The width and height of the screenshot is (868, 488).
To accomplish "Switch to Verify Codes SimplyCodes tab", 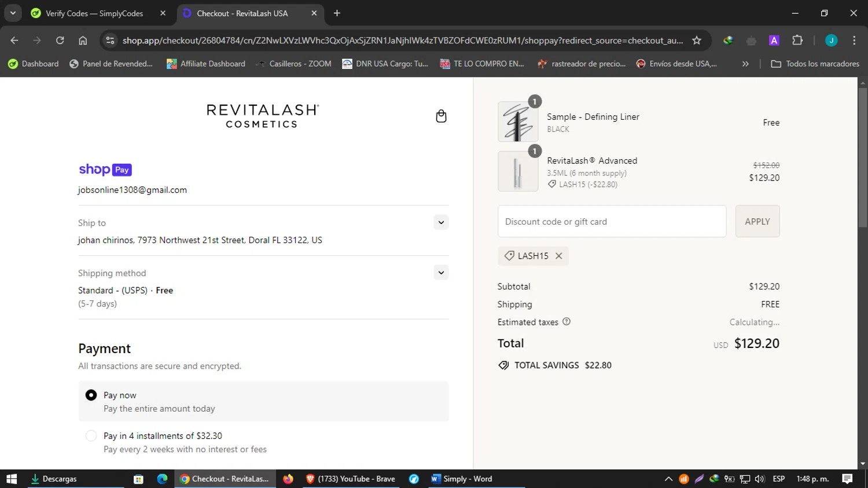I will tap(94, 13).
